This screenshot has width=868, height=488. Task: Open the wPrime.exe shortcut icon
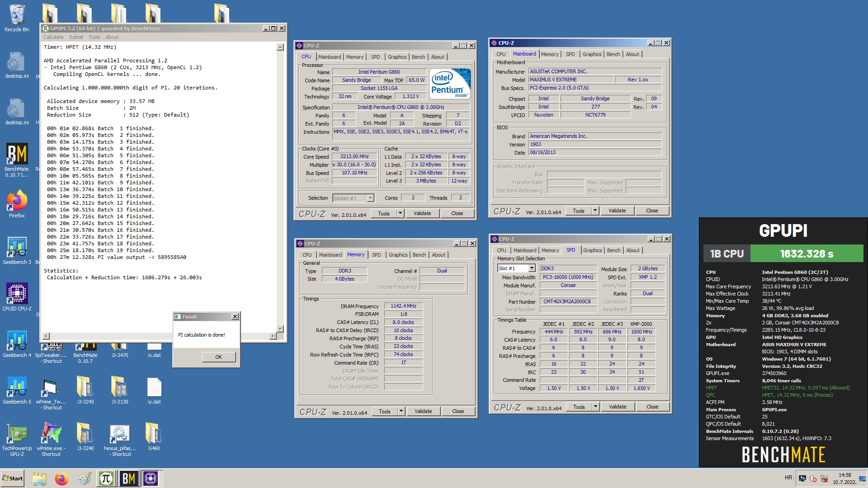tap(51, 440)
